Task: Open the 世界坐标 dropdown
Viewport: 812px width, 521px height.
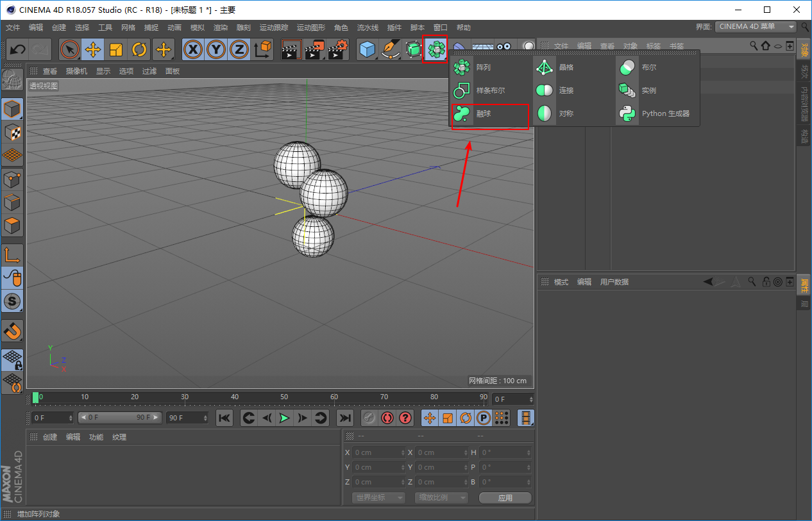Action: (378, 498)
